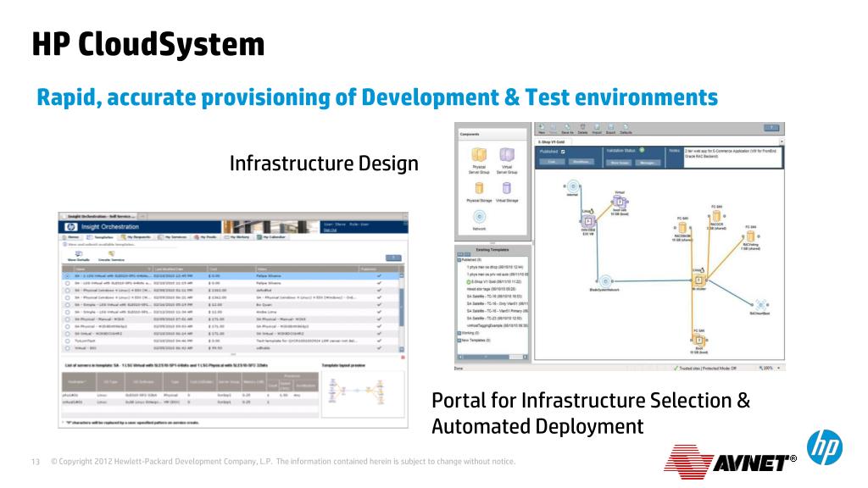Open the My Calendar tab
Viewport: 868px width, 488px height.
coord(272,237)
